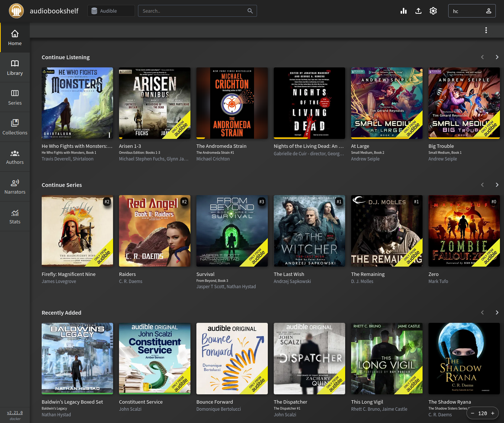Click author link James Lovegrove
Image resolution: width=504 pixels, height=423 pixels.
point(59,282)
